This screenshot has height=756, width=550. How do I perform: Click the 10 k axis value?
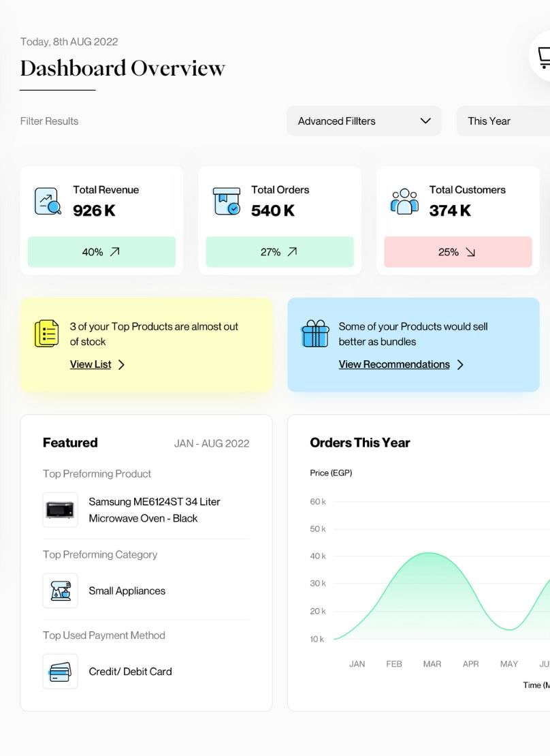click(x=317, y=640)
